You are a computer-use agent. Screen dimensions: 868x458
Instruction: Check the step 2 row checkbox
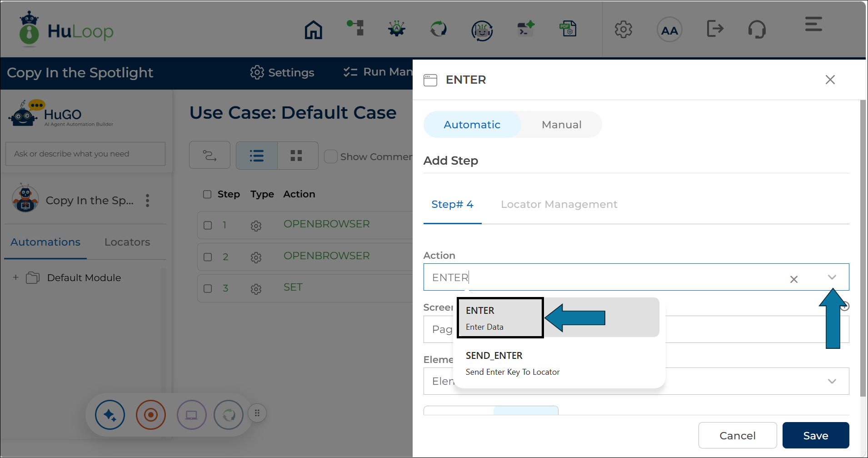click(208, 257)
